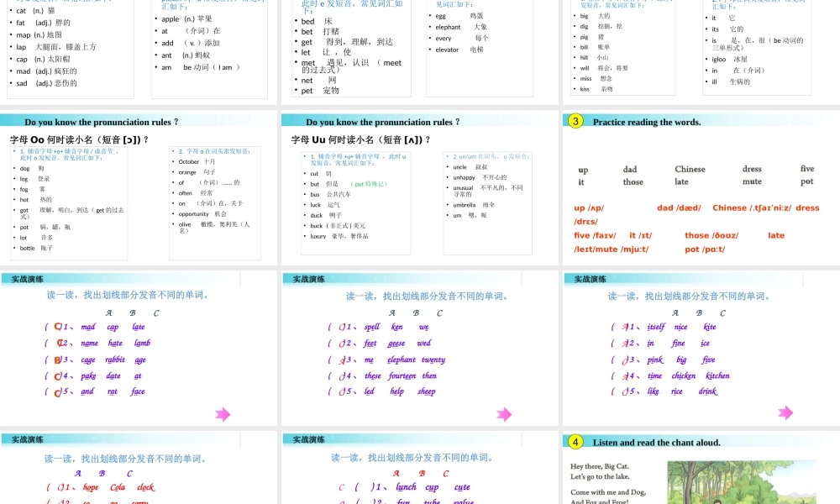Click the word 'geese' in exercise row 2
The height and width of the screenshot is (504, 840).
click(396, 344)
